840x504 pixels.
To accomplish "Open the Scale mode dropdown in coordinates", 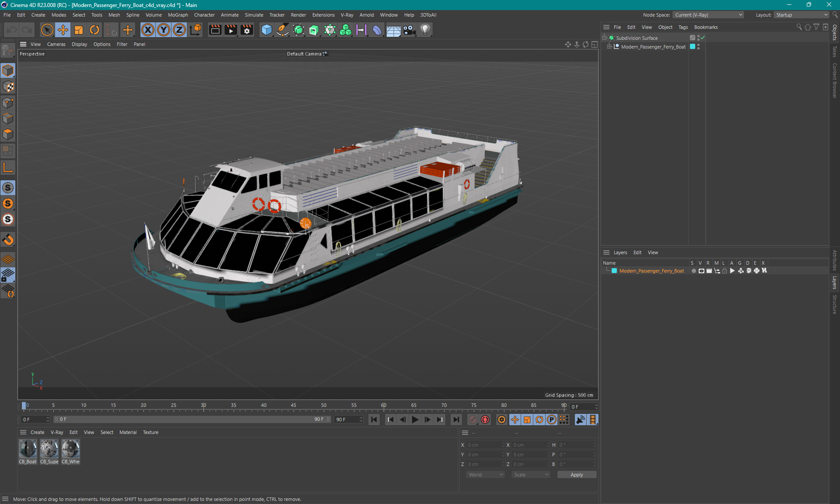I will 531,475.
